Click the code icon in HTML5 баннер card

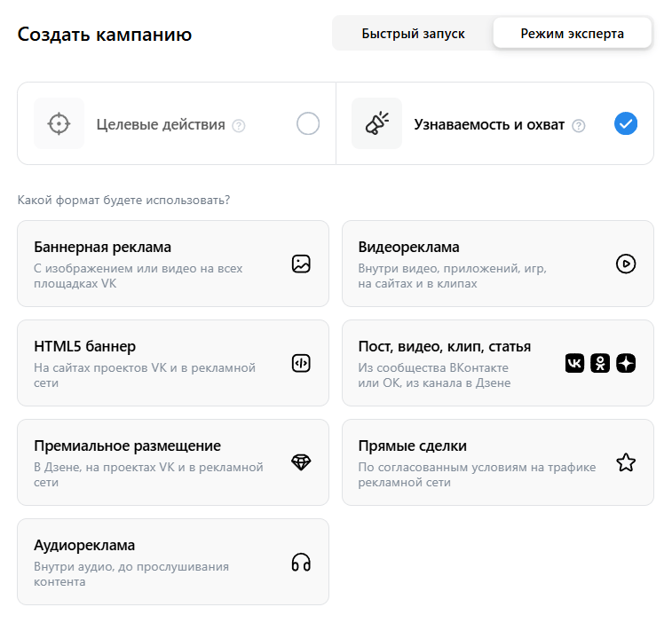(301, 363)
